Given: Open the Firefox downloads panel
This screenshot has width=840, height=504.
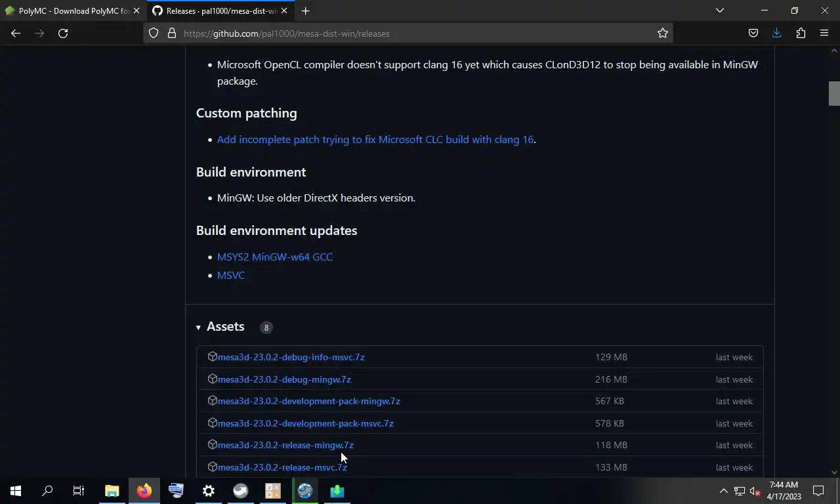Looking at the screenshot, I should pyautogui.click(x=777, y=33).
